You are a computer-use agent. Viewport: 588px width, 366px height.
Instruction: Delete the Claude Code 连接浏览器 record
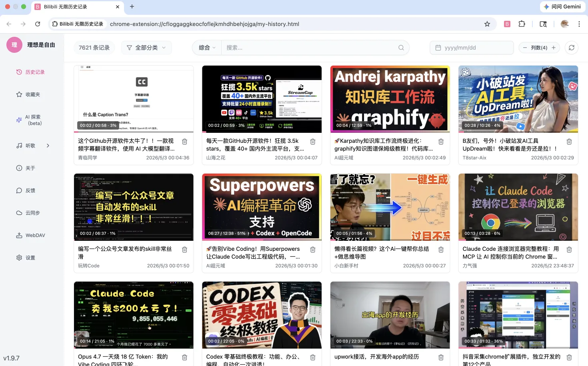[569, 250]
